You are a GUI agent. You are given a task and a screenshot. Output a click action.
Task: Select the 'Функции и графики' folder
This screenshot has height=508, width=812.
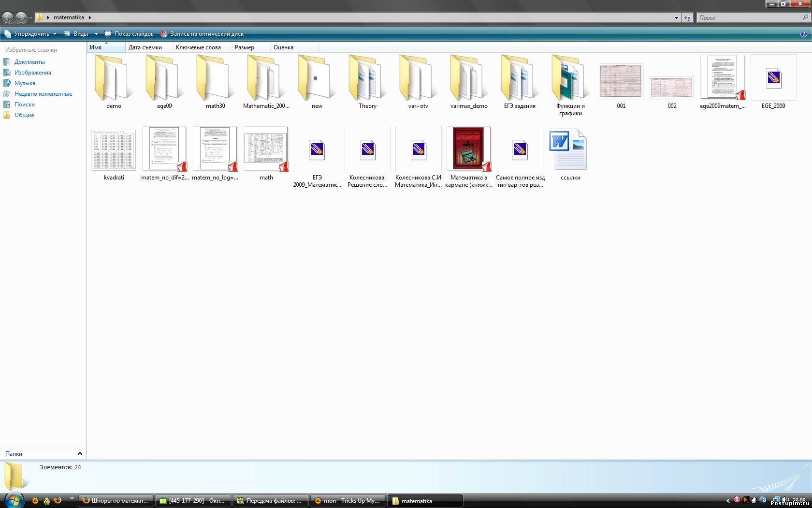tap(570, 79)
